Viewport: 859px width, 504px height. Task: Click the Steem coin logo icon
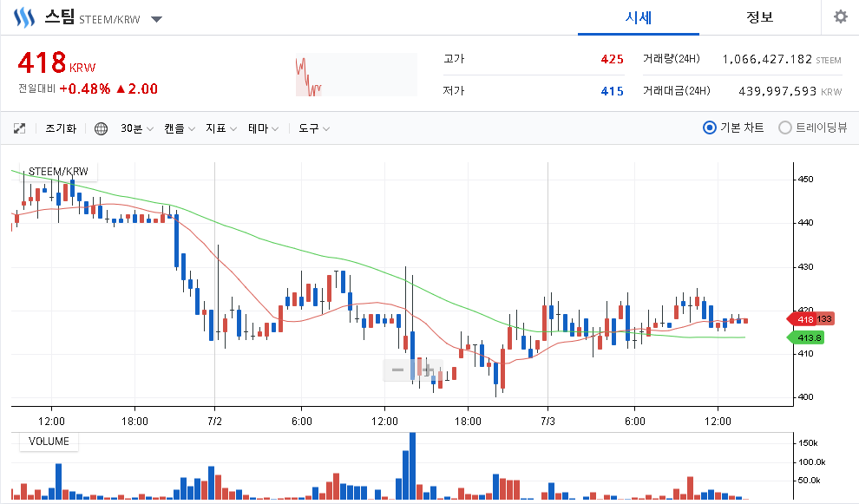click(24, 18)
